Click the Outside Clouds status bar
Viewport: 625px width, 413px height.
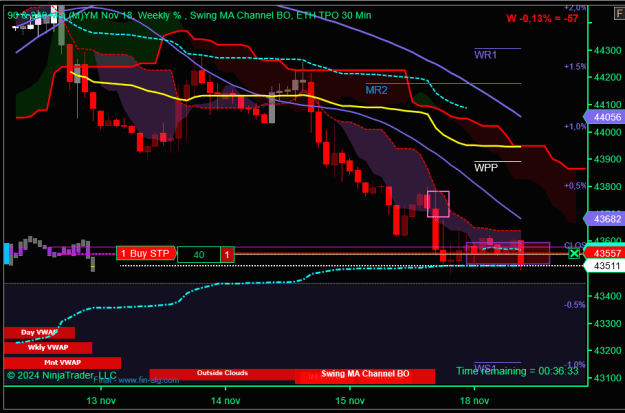[222, 374]
